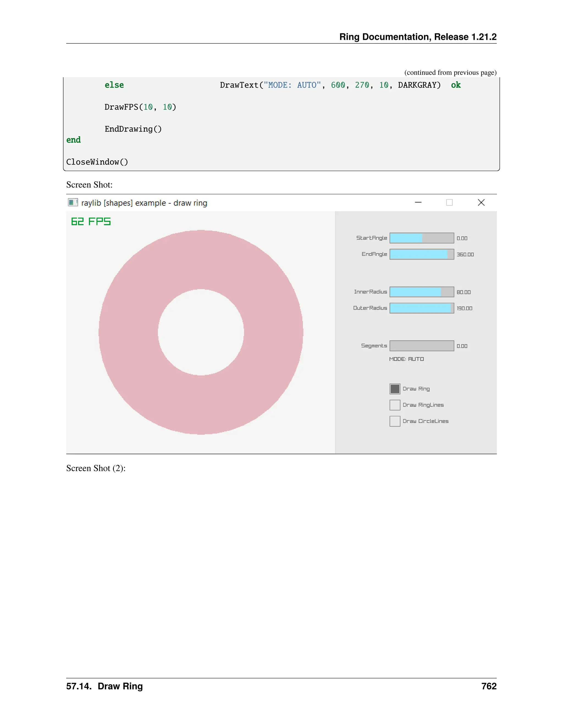Click the MODE: AUTO label
The image size is (563, 728).
coord(406,359)
